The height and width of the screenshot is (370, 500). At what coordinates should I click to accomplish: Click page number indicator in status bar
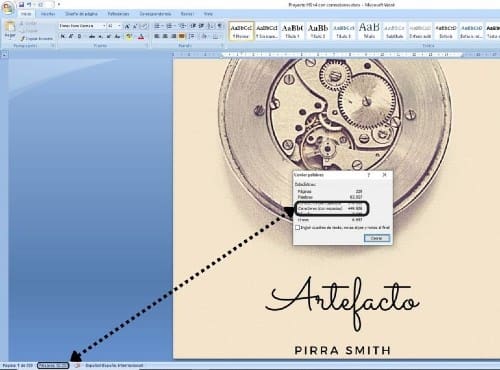tap(18, 366)
